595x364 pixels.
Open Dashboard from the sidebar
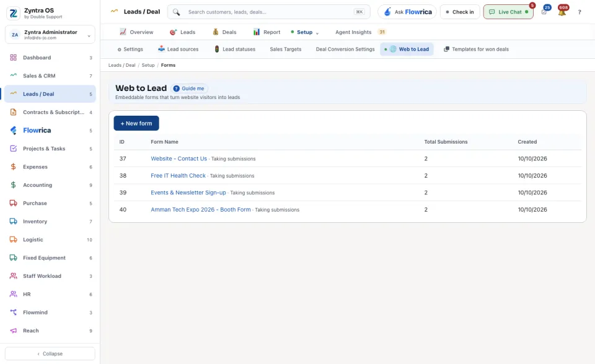pos(50,58)
